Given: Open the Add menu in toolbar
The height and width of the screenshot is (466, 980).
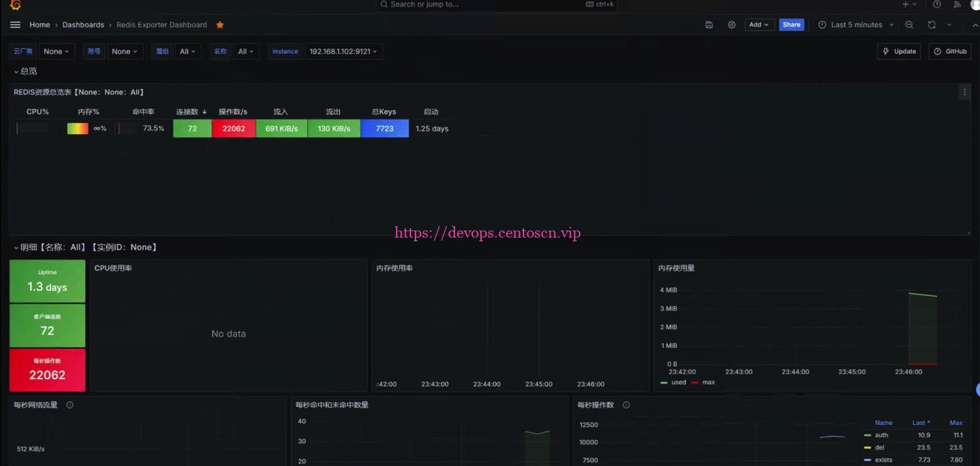Looking at the screenshot, I should 758,24.
